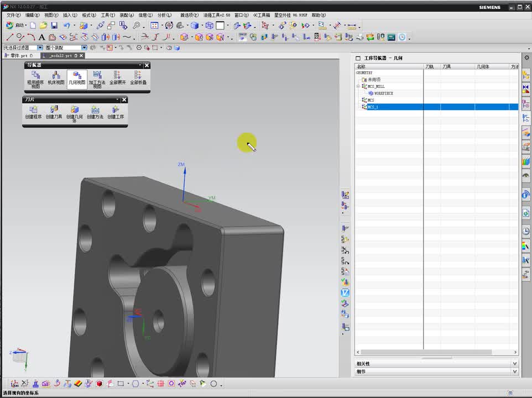Open the 刀片 toolbar options arrow
Image resolution: width=532 pixels, height=398 pixels.
[117, 99]
